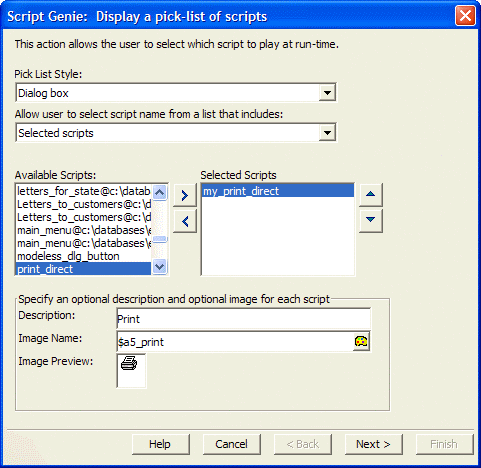Add script with right arrow button
Screen dimensions: 481x468
185,195
